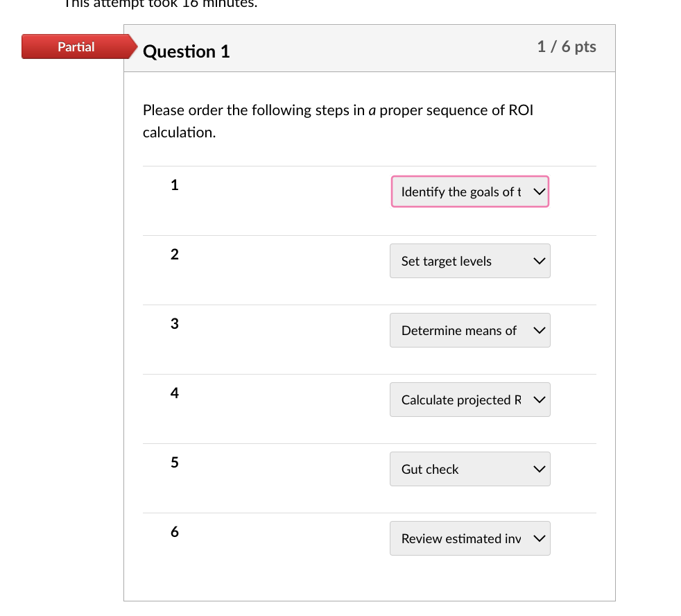Click the step number '3' label

tap(174, 323)
